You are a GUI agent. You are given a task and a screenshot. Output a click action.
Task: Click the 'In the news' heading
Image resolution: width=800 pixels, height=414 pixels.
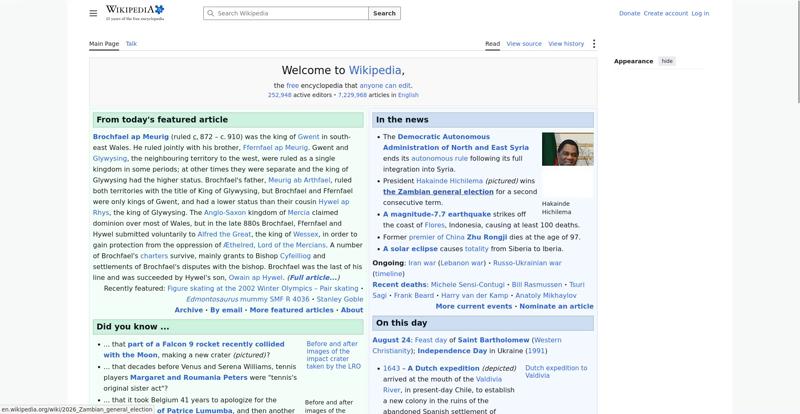(402, 119)
